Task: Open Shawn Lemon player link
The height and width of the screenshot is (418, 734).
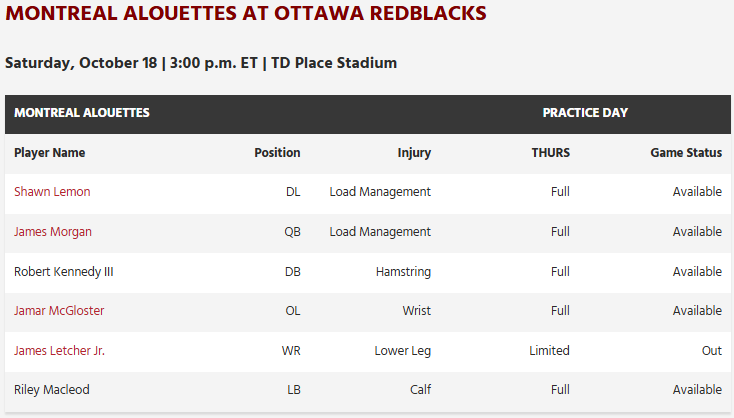Action: (x=52, y=192)
